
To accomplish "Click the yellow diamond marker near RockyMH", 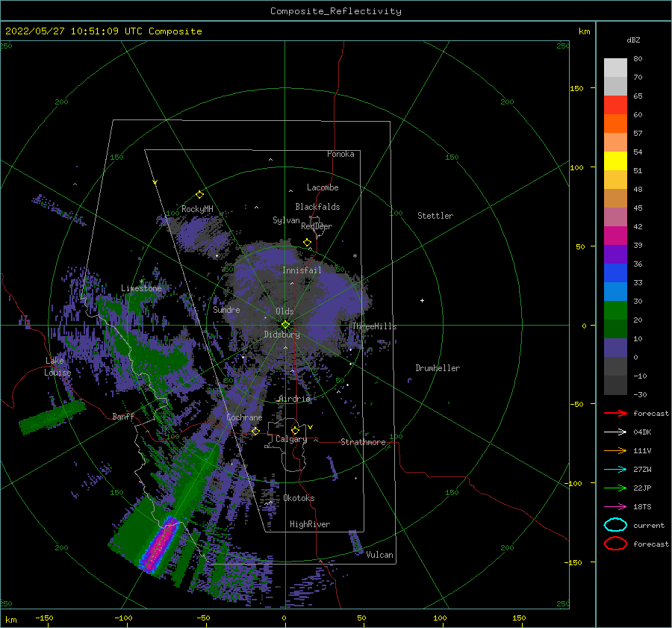I will pyautogui.click(x=199, y=195).
